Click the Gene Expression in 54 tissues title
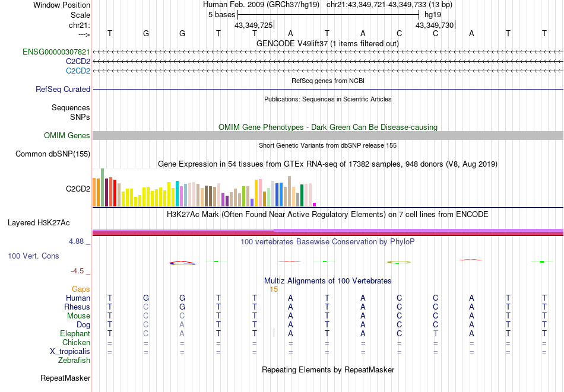This screenshot has width=564, height=392. [328, 164]
